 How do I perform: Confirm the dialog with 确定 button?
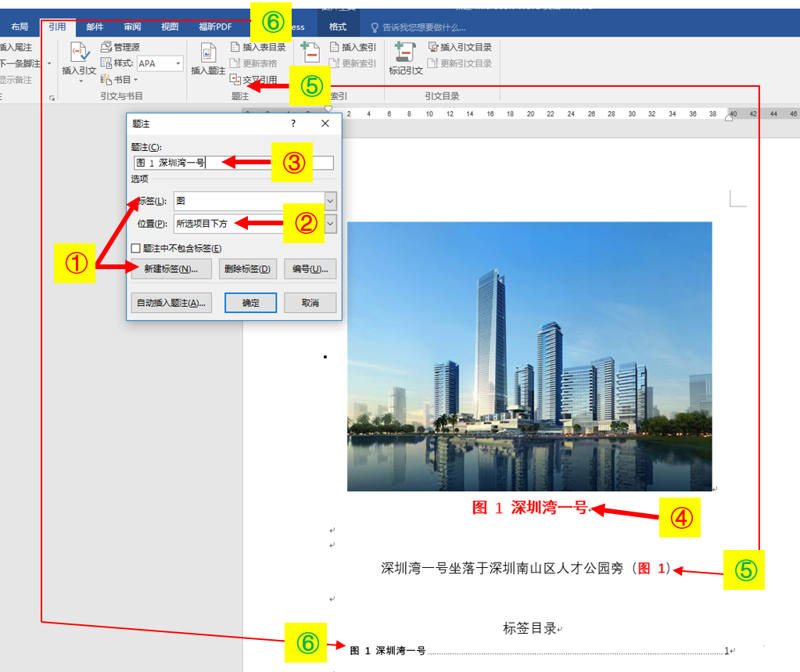(250, 303)
